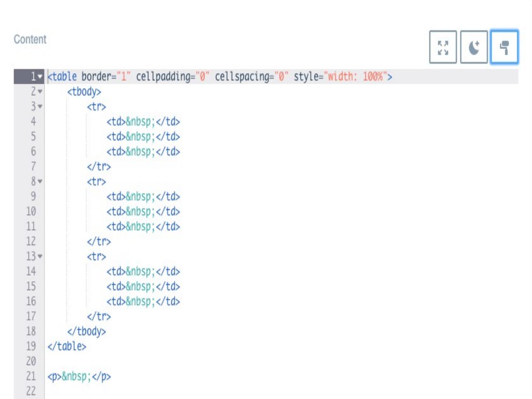Screen dimensions: 532x399
Task: Click the closing tr tag on line 17
Action: pyautogui.click(x=99, y=317)
